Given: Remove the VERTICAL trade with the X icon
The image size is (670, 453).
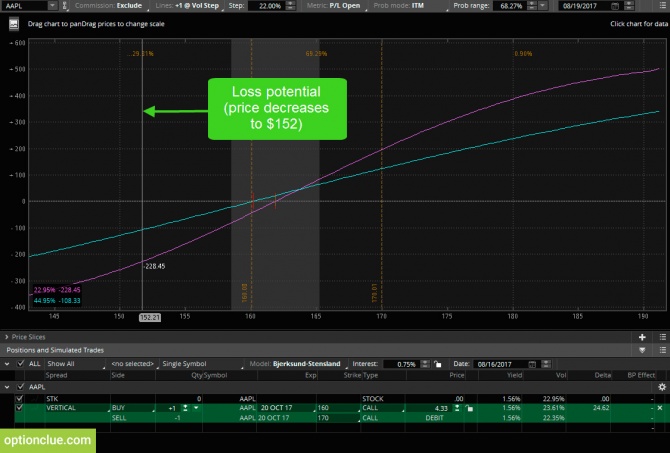Looking at the screenshot, I should [660, 408].
